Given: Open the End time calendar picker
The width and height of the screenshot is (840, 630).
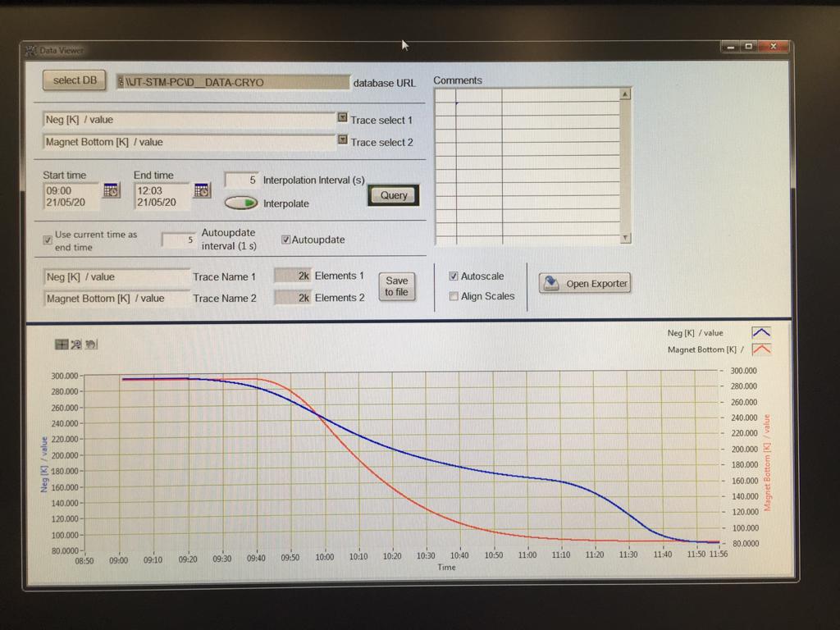Looking at the screenshot, I should [202, 190].
